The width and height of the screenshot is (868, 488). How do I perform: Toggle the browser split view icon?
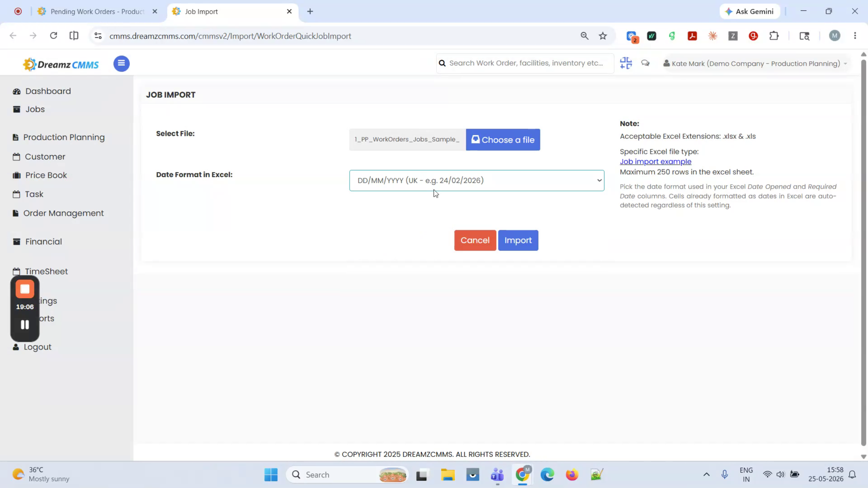click(74, 36)
